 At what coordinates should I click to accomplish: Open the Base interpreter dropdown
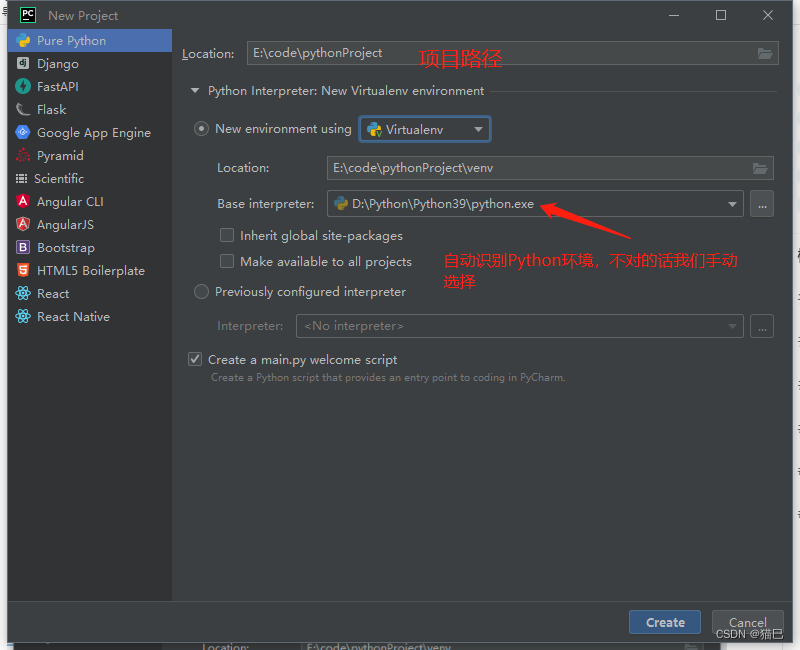pyautogui.click(x=535, y=204)
